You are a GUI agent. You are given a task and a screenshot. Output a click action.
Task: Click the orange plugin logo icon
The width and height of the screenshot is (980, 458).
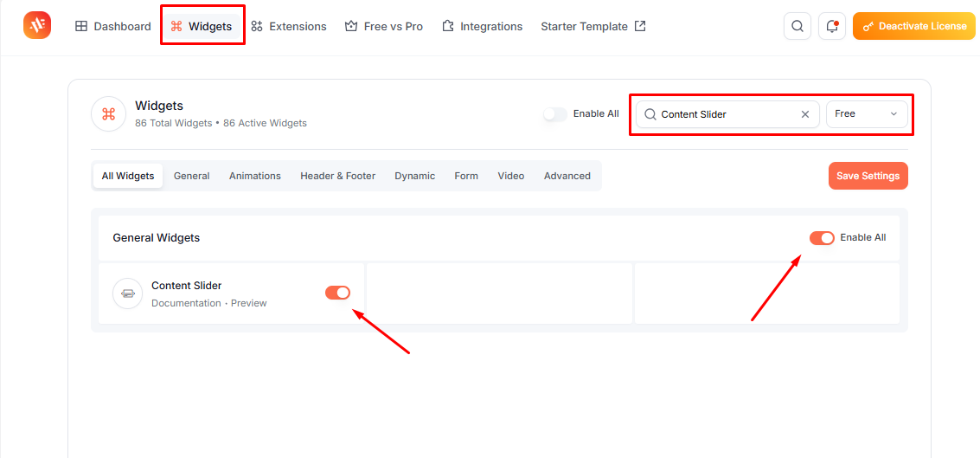[x=37, y=25]
